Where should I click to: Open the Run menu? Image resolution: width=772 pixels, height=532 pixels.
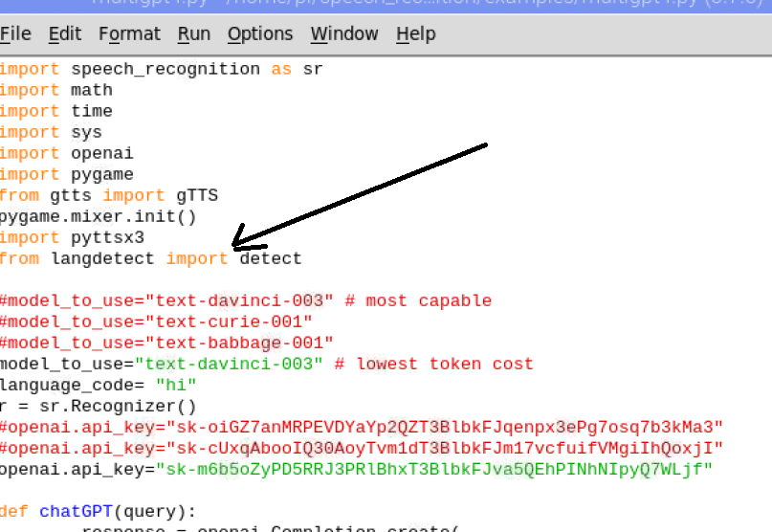tap(194, 34)
